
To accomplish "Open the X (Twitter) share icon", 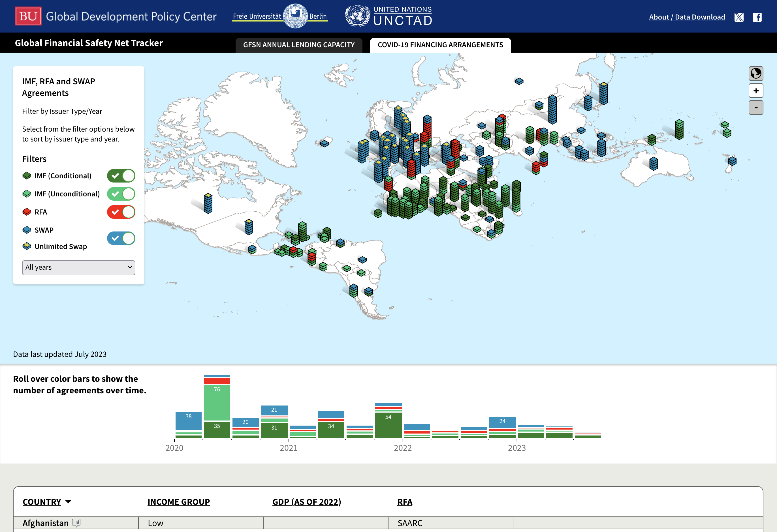I will coord(739,17).
